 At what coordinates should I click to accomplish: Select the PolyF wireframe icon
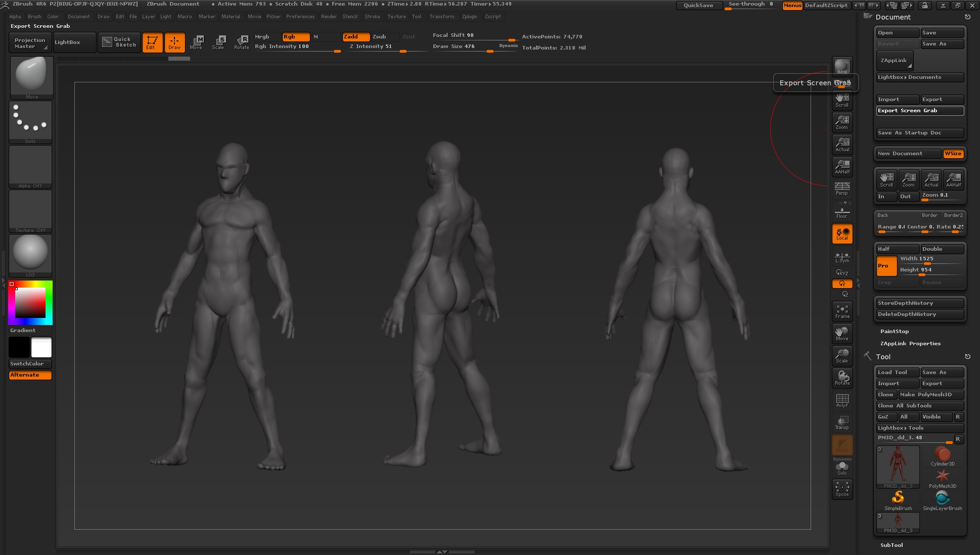842,400
